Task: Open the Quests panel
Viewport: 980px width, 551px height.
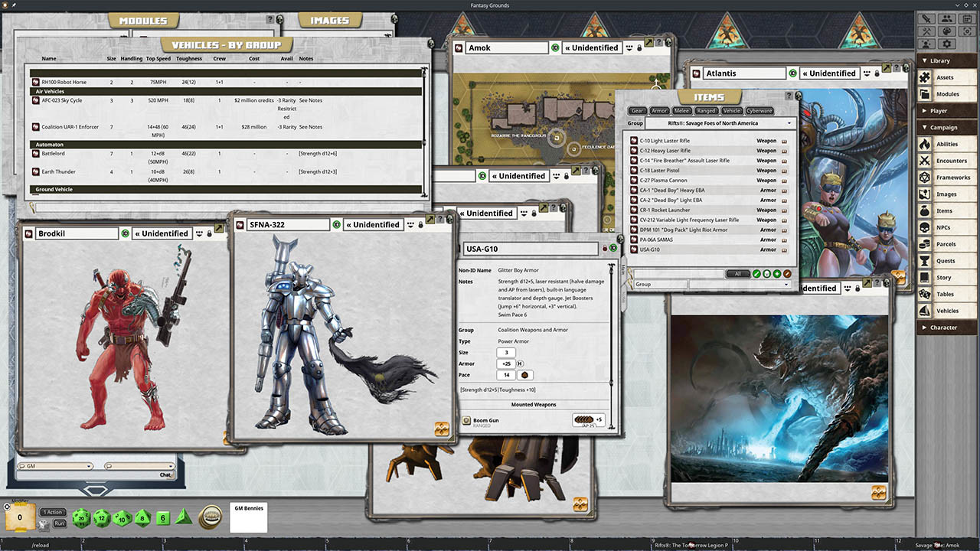Action: pos(948,260)
